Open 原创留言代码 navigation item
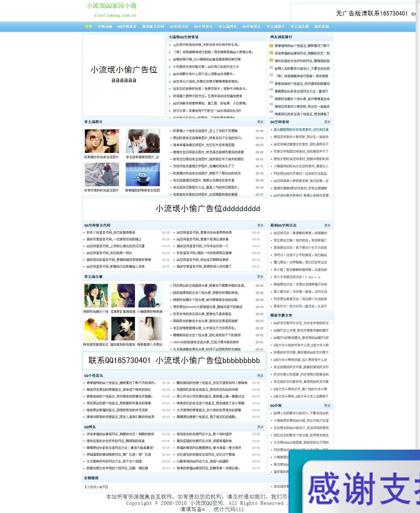This screenshot has width=420, height=513. coord(153,26)
